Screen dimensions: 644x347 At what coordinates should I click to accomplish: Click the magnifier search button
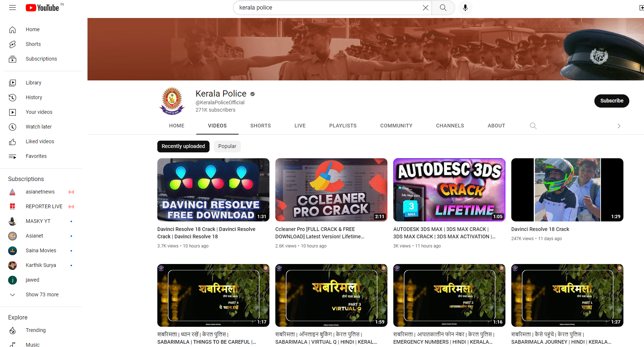tap(443, 8)
